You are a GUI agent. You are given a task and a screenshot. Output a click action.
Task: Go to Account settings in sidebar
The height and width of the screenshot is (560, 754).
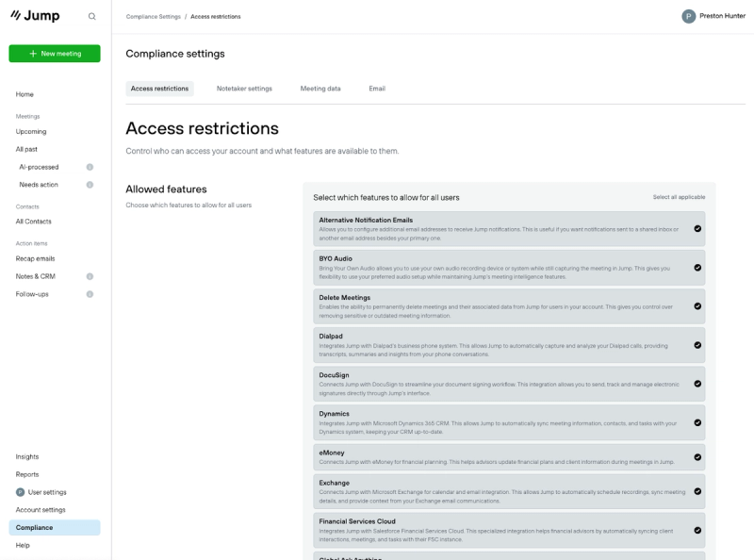[41, 510]
